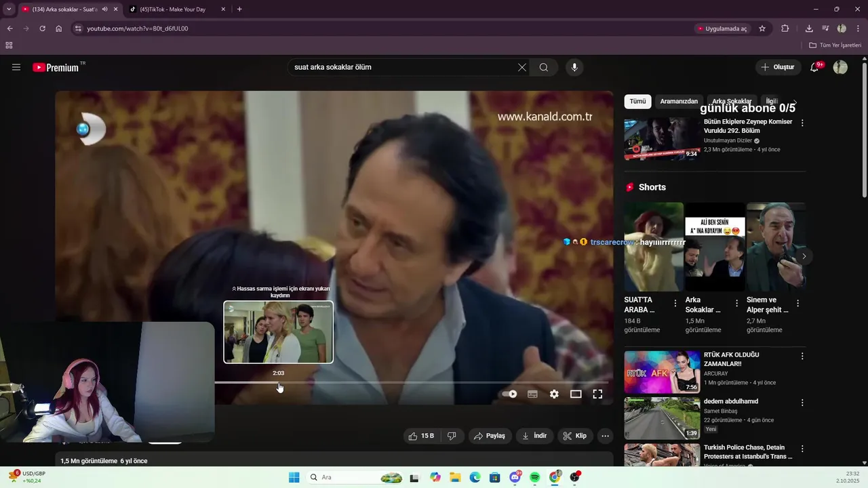Open options for dedem abdulhamid video
This screenshot has width=868, height=488.
click(x=802, y=403)
